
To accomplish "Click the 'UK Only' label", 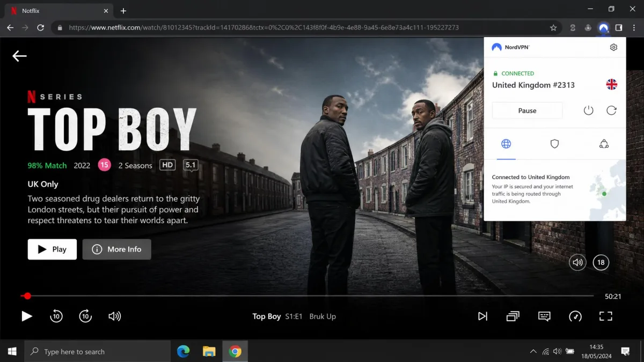I will (x=43, y=184).
